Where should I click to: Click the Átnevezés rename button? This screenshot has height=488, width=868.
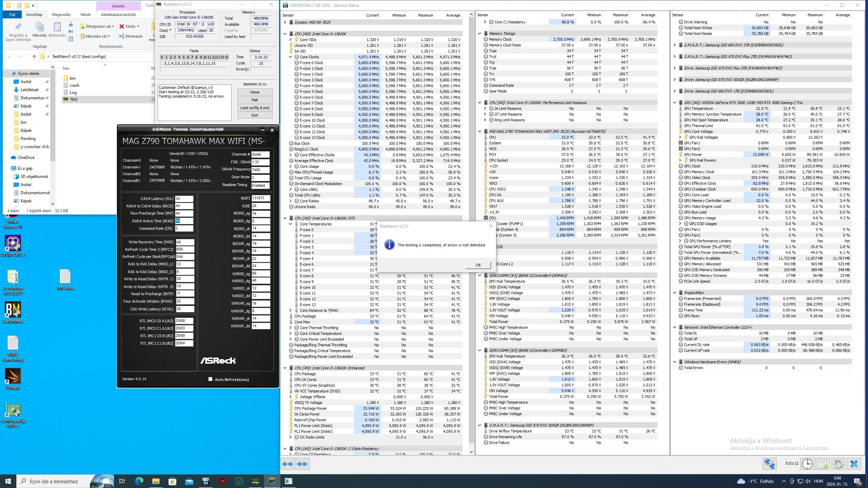131,36
